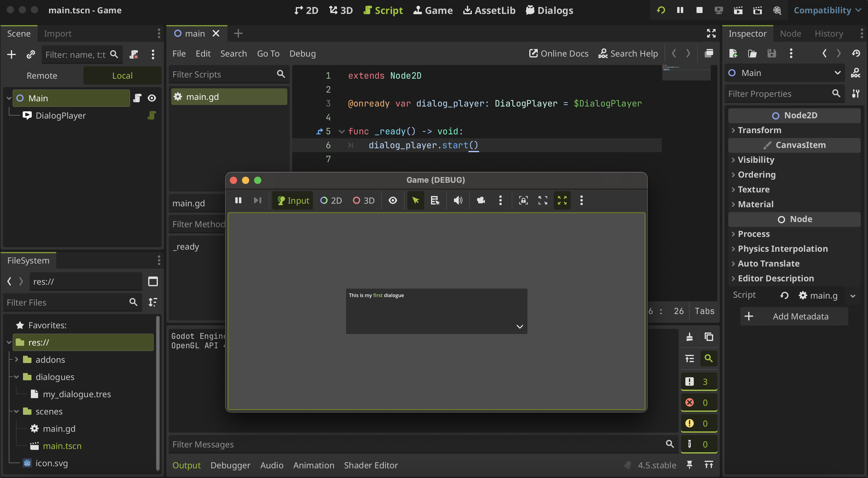The image size is (868, 478).
Task: Skip to next frame in the Game window
Action: 257,200
